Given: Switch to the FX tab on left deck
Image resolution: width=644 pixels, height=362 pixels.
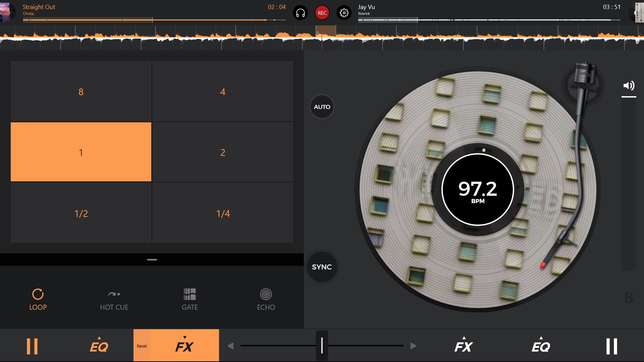Looking at the screenshot, I should click(x=184, y=347).
